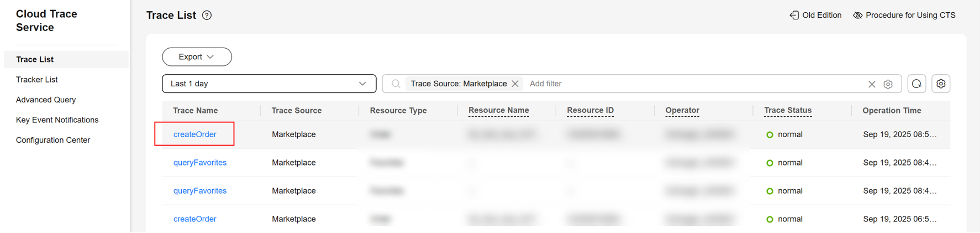Viewport: 980px width, 233px height.
Task: Switch to the Old Edition
Action: tap(815, 15)
